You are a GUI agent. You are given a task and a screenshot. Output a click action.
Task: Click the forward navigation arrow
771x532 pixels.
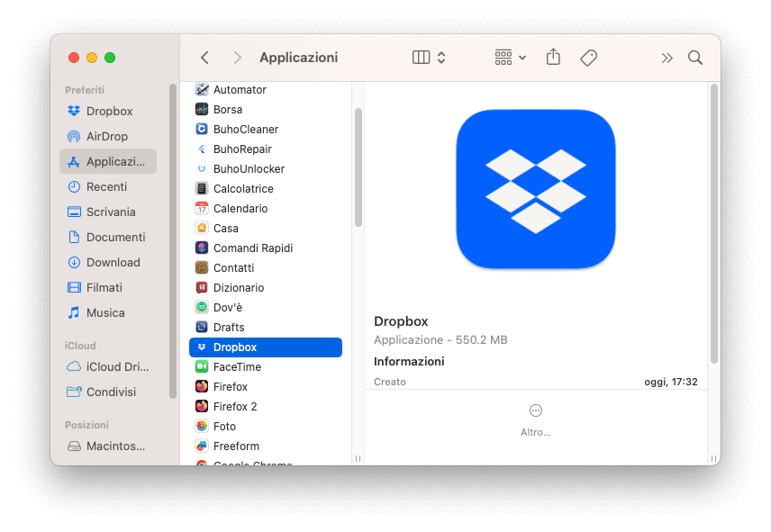(237, 58)
